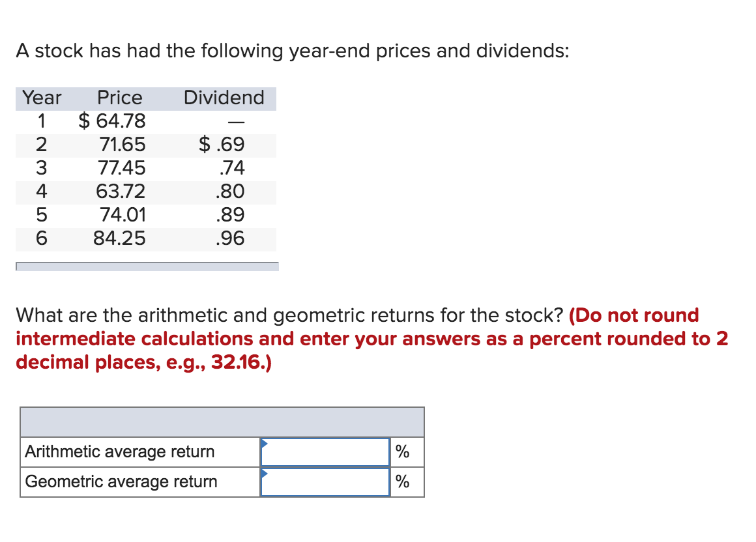Screen dimensions: 756x542
Task: Click the Year 3 price 77.45
Action: pos(121,168)
